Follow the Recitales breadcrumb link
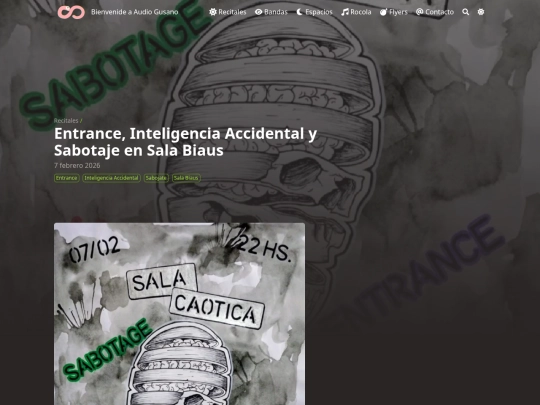The image size is (540, 405). pyautogui.click(x=66, y=121)
